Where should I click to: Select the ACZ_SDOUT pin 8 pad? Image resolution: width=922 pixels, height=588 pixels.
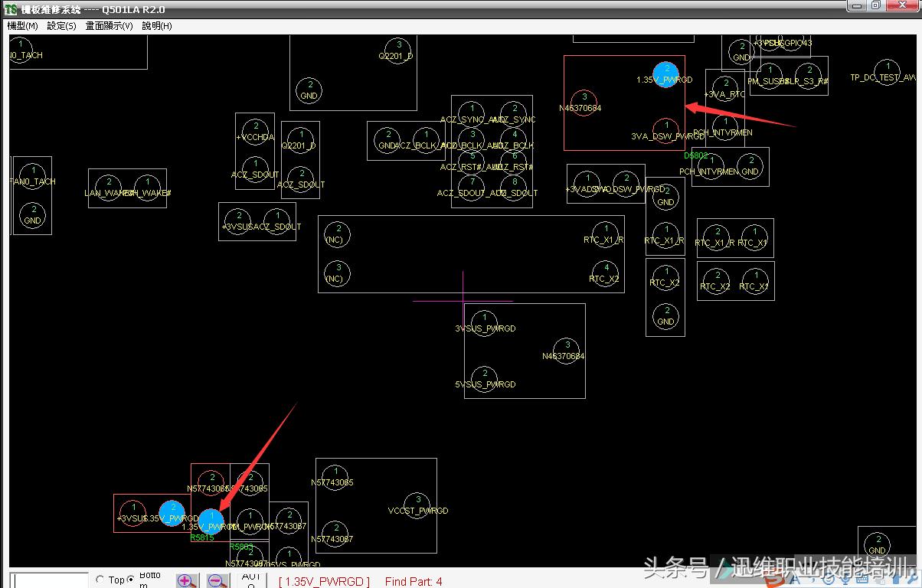click(x=515, y=187)
